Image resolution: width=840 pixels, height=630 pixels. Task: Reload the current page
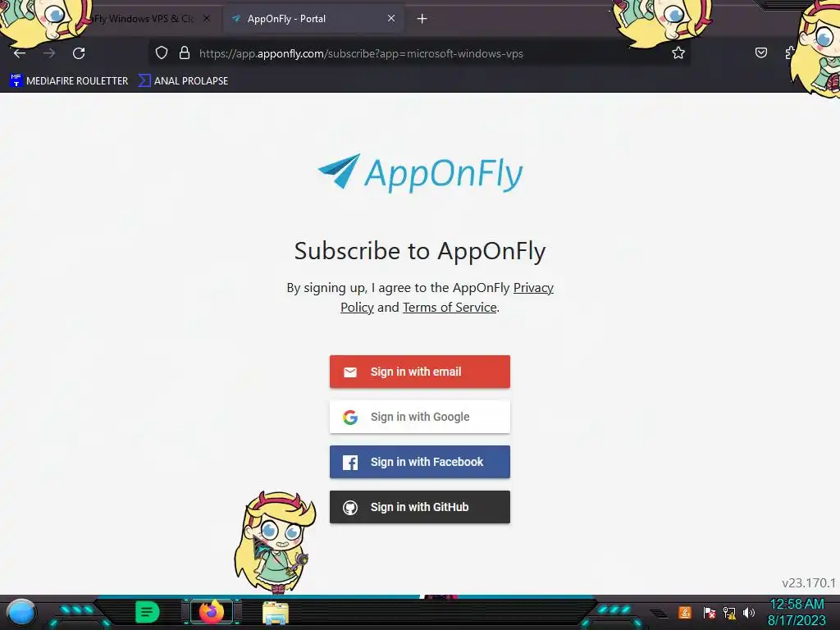[79, 53]
